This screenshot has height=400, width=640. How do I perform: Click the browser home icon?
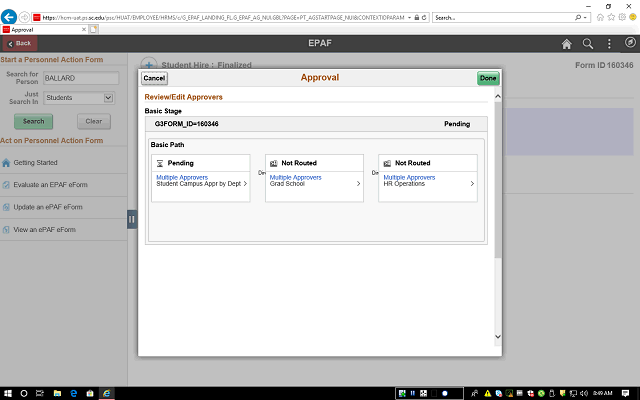(x=600, y=17)
